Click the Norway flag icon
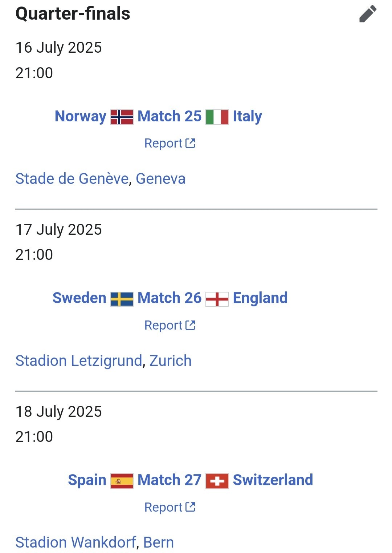This screenshot has width=392, height=553. [x=122, y=117]
